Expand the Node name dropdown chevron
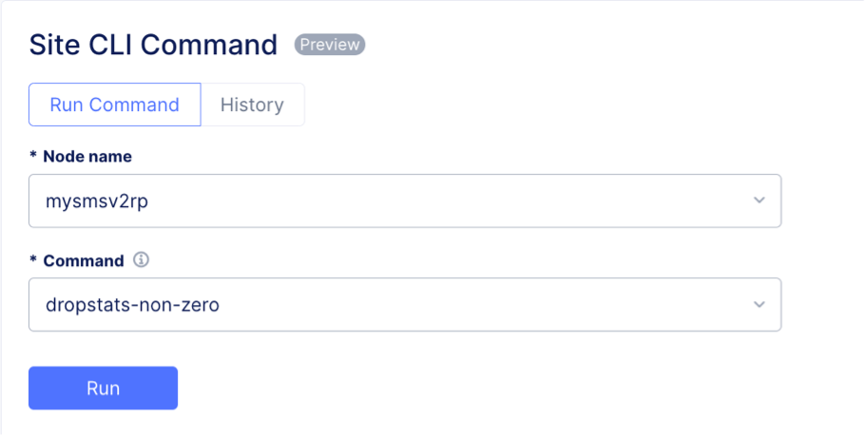The width and height of the screenshot is (868, 438). [x=758, y=200]
